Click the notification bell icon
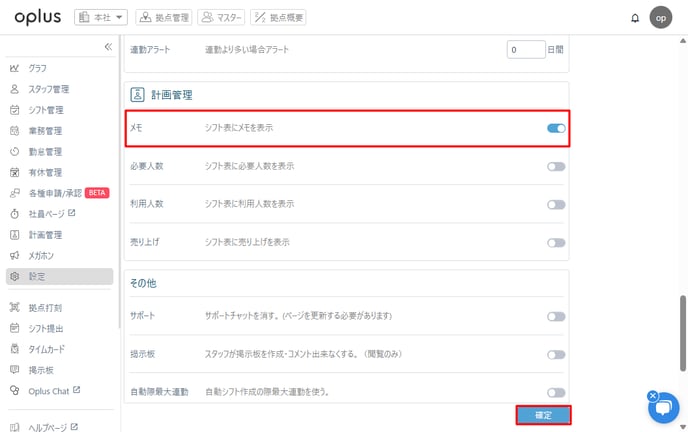This screenshot has width=688, height=432. (x=635, y=18)
